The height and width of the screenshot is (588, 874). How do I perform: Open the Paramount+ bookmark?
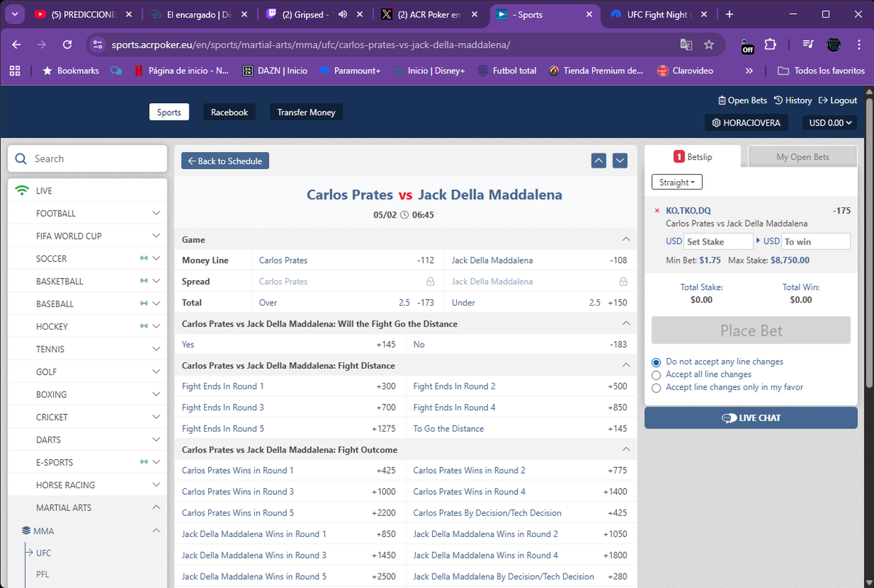pyautogui.click(x=349, y=71)
